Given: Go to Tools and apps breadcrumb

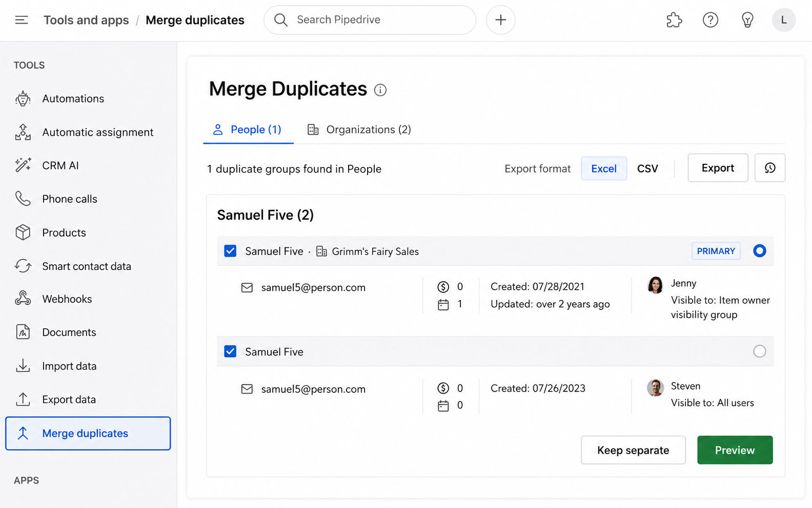Looking at the screenshot, I should coord(87,20).
